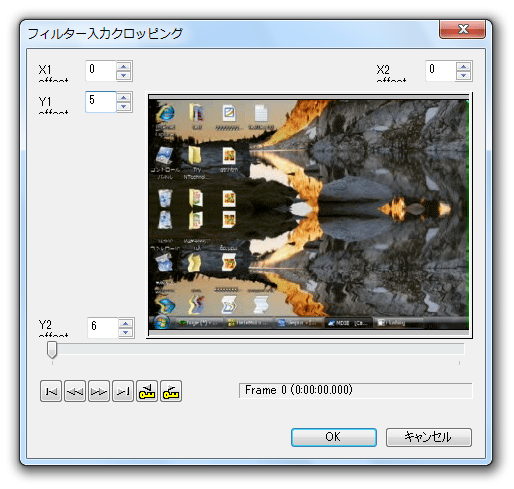Confirm cropping with OK button
The height and width of the screenshot is (489, 514).
334,437
